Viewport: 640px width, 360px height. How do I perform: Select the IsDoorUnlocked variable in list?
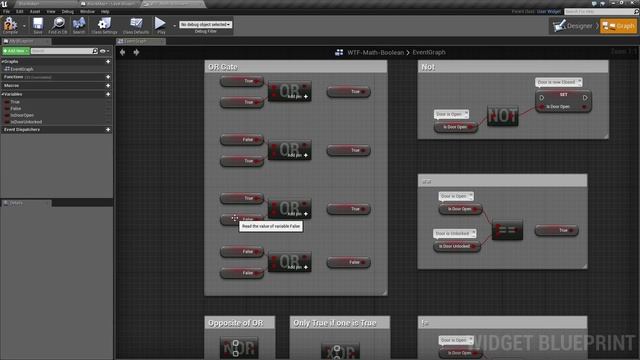[26, 122]
